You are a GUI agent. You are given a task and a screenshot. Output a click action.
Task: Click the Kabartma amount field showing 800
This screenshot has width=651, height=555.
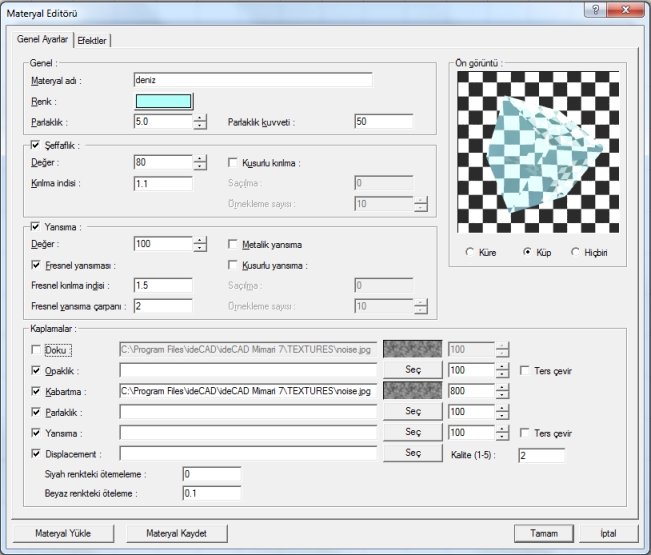(471, 391)
